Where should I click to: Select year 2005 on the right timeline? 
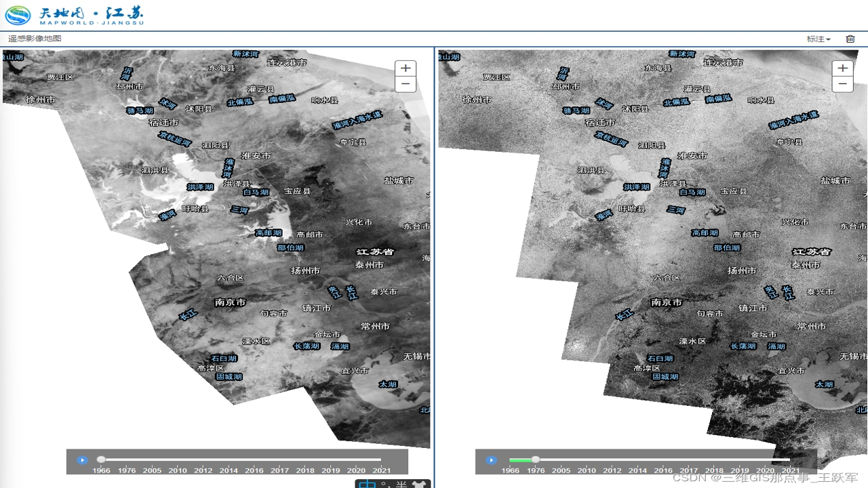tap(561, 470)
